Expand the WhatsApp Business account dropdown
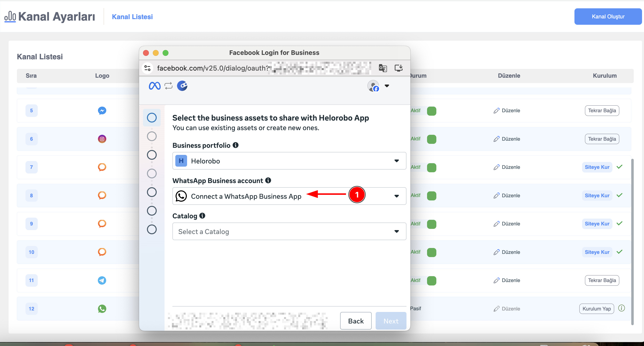This screenshot has height=346, width=644. coord(396,196)
